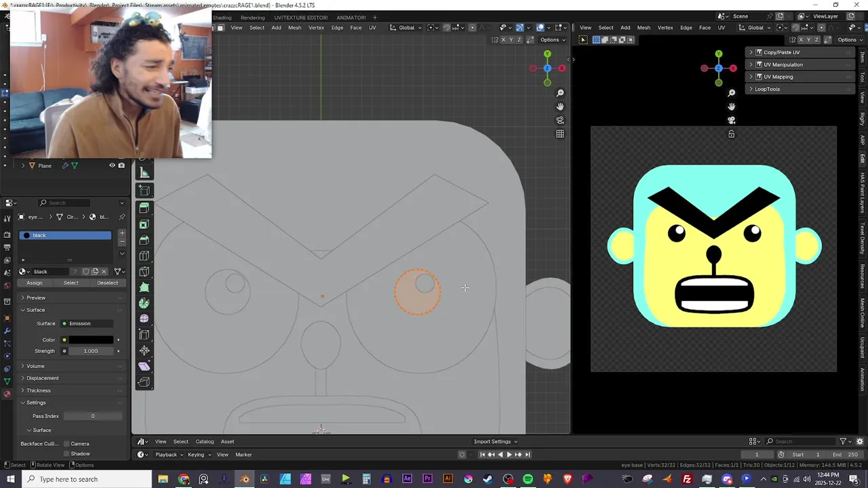
Task: Select the Add Cube tool
Action: pyautogui.click(x=144, y=190)
